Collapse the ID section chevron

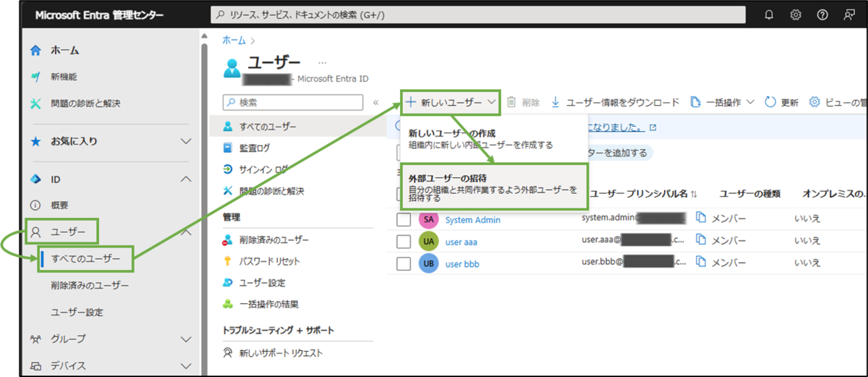point(186,179)
